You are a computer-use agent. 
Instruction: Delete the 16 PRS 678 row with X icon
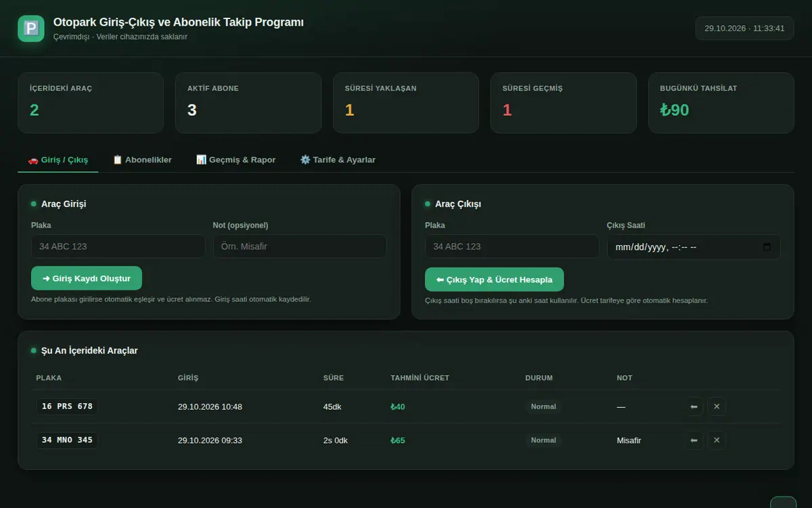click(717, 406)
